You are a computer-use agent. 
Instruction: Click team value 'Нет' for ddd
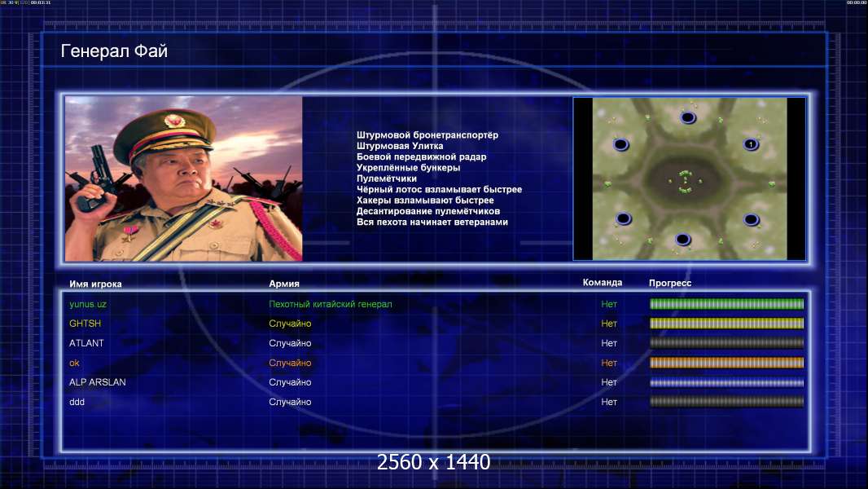[609, 402]
